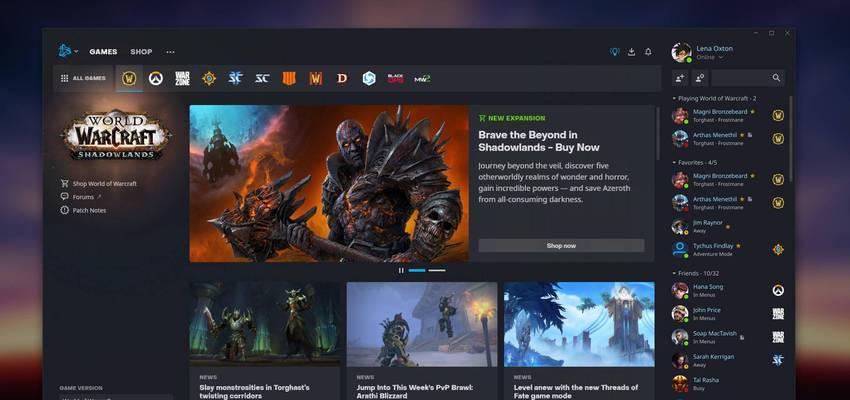Collapse the Friends - 10/32 group
Screen dimensions: 850x400
coord(696,273)
